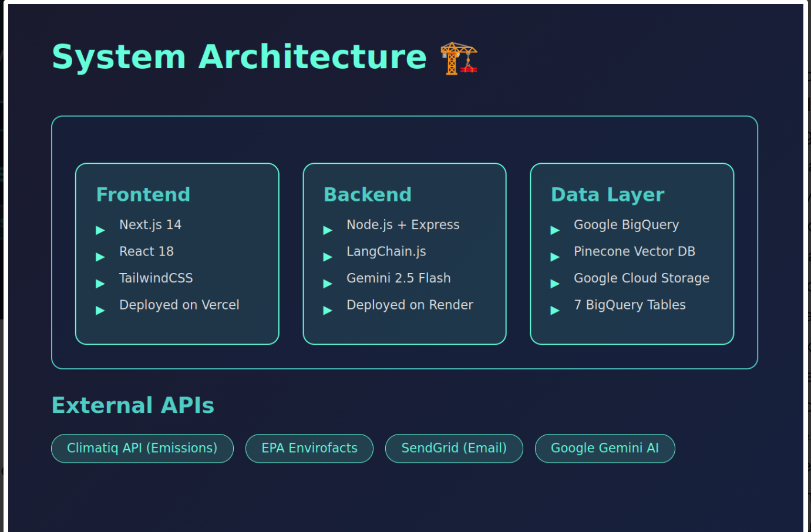Click the arrow bullet beside React 18
The height and width of the screenshot is (532, 811).
coord(100,257)
